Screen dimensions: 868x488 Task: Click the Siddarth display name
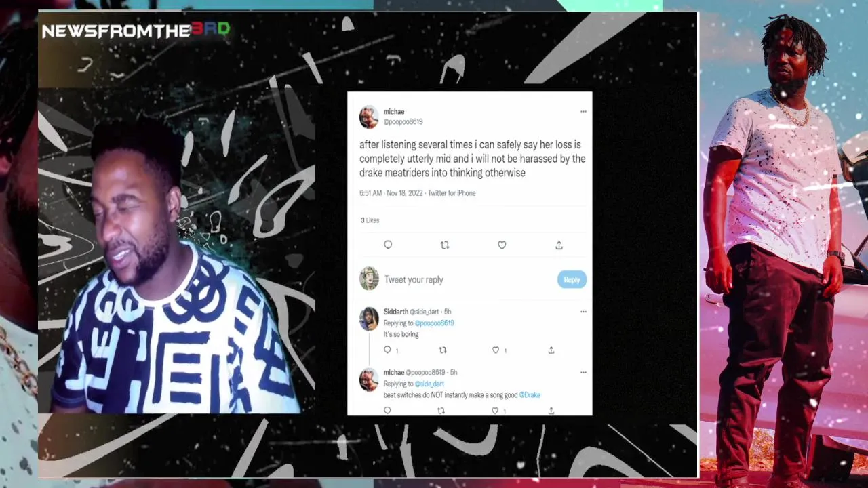(x=395, y=312)
